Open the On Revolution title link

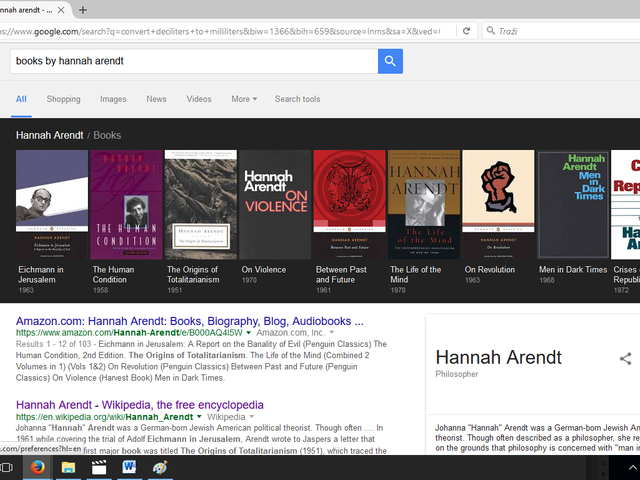(x=490, y=270)
